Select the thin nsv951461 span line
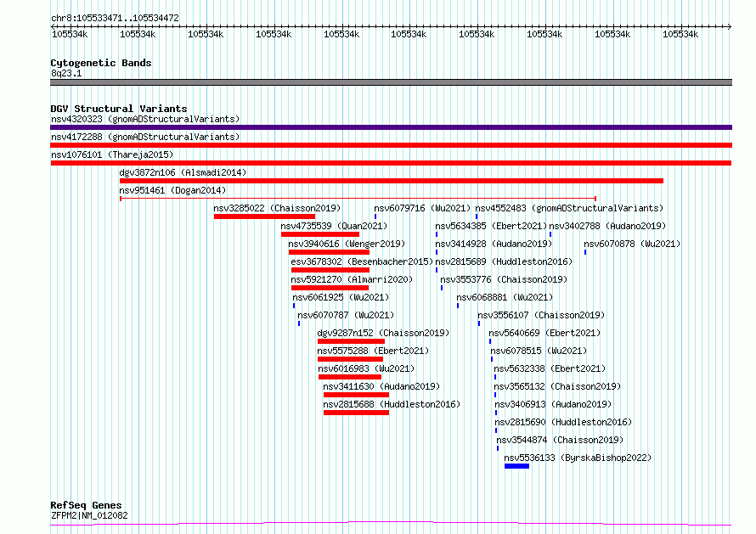The width and height of the screenshot is (756, 534). click(x=358, y=199)
